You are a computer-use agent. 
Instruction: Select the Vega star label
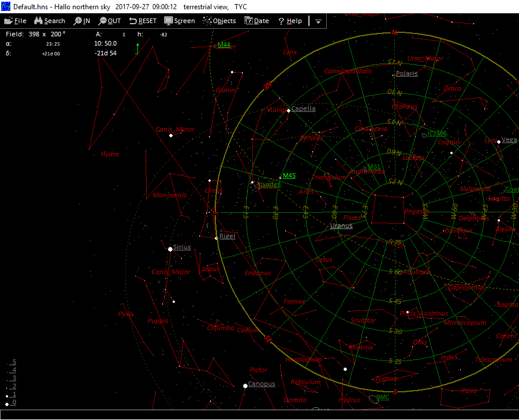[x=509, y=140]
